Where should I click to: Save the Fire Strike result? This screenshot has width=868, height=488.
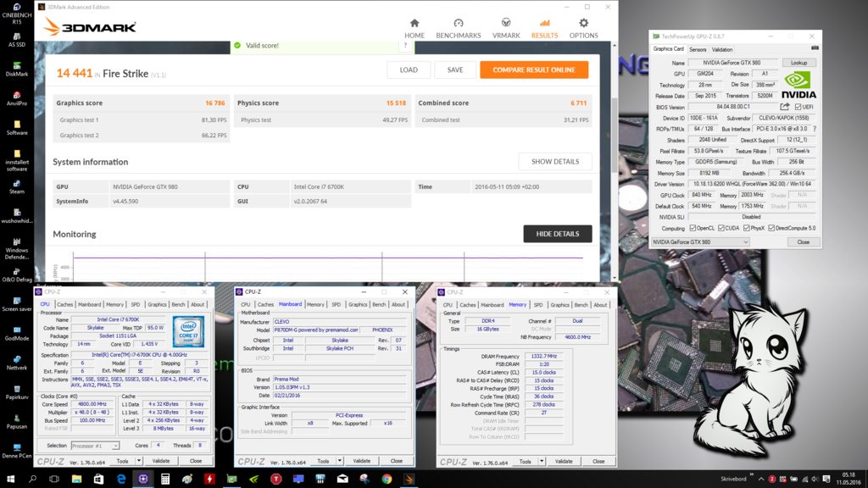click(x=455, y=69)
